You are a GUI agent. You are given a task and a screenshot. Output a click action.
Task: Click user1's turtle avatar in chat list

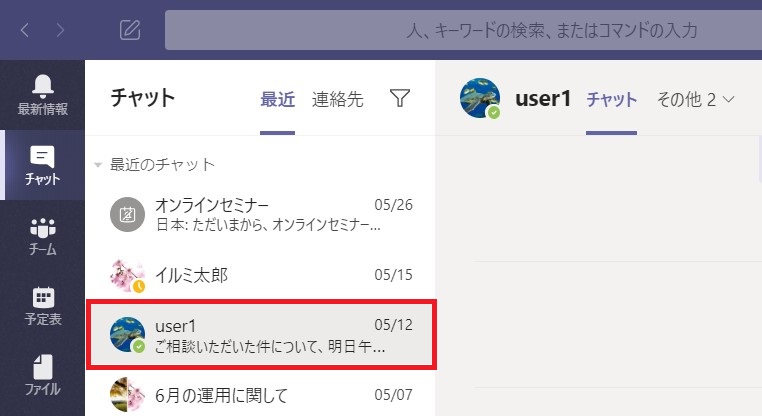[x=127, y=334]
